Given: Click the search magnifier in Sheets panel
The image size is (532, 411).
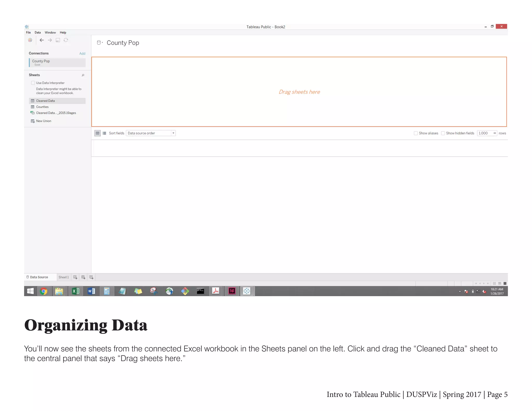Looking at the screenshot, I should [83, 75].
